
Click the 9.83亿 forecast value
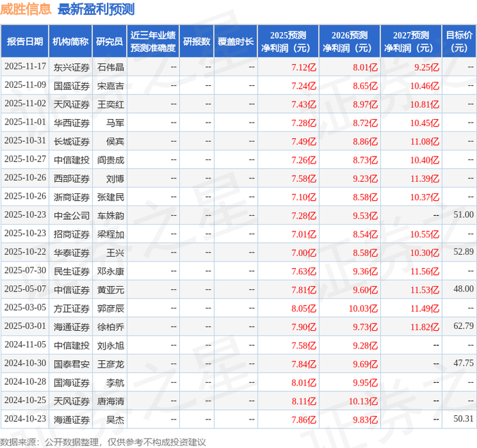365,419
